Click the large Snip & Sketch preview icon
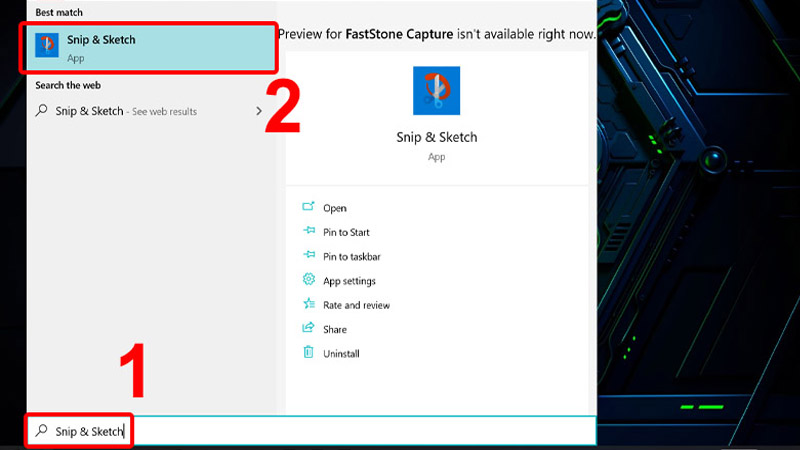 [436, 91]
